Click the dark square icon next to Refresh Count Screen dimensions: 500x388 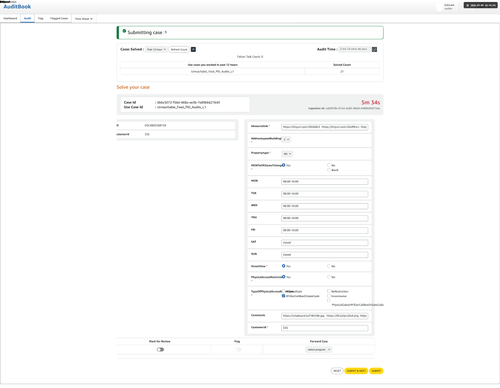point(193,49)
